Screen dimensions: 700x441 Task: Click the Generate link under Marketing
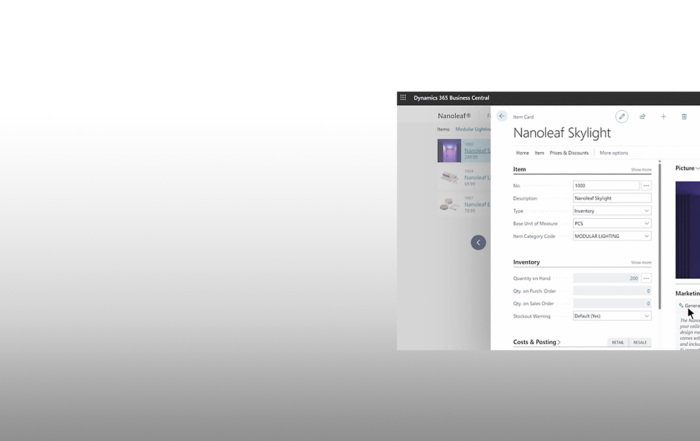(x=689, y=306)
